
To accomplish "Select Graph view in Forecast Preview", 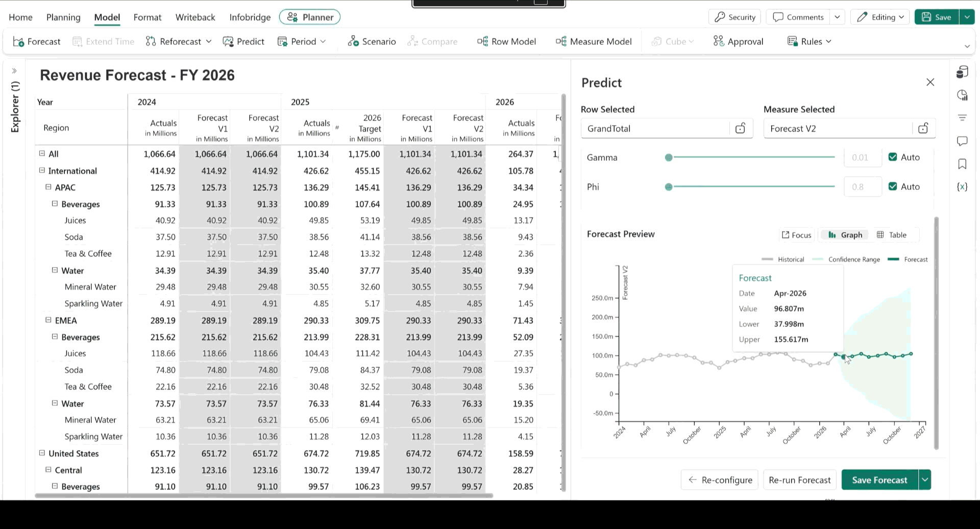I will (845, 235).
